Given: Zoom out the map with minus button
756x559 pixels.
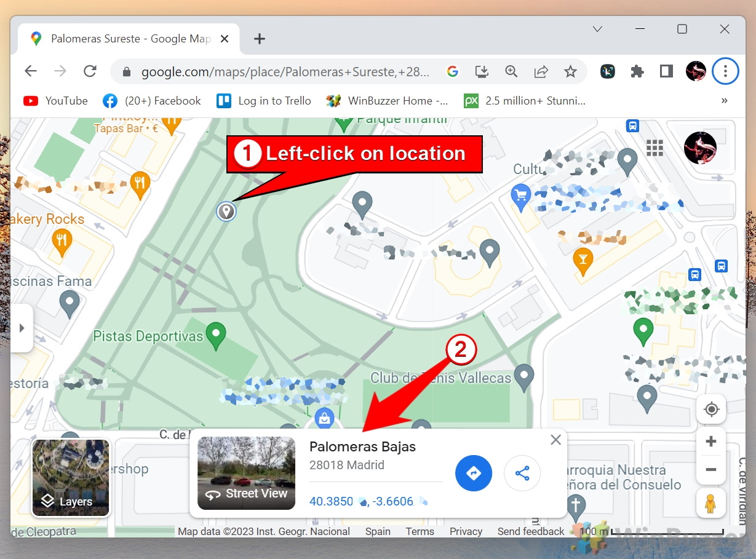Looking at the screenshot, I should [x=711, y=470].
